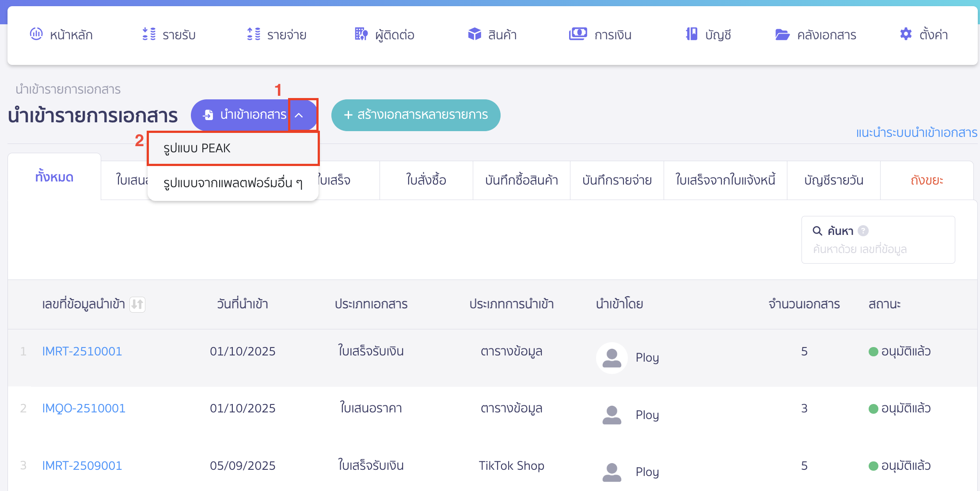Open แนะนำระบบนำเข้าเอกสาร link
This screenshot has height=491, width=980.
[916, 132]
